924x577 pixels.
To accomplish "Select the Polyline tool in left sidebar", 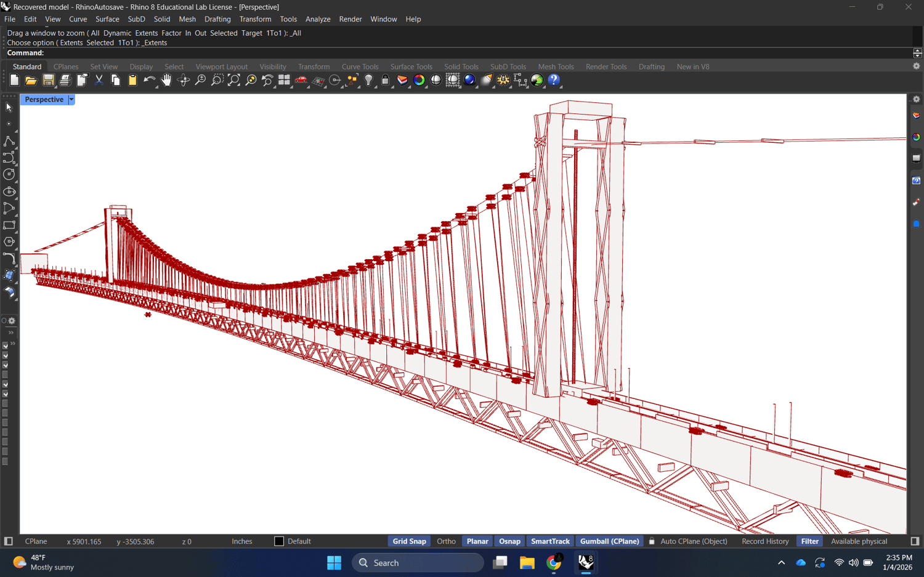I will [x=9, y=141].
